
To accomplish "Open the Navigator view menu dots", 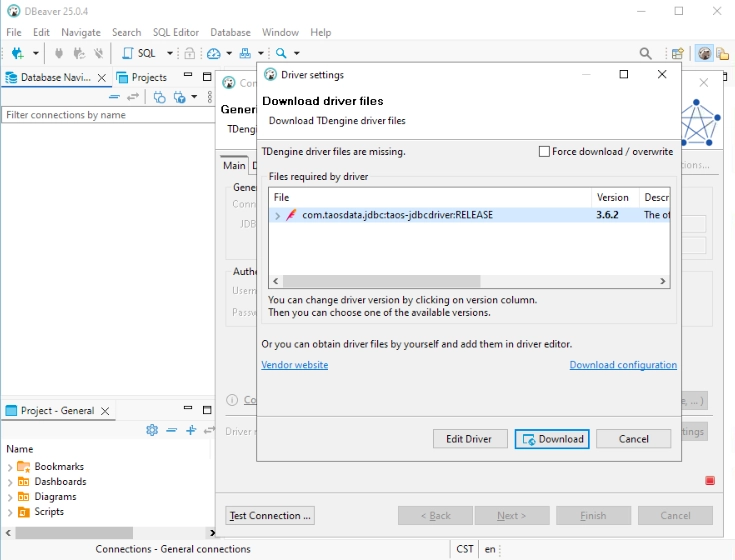I will [210, 97].
